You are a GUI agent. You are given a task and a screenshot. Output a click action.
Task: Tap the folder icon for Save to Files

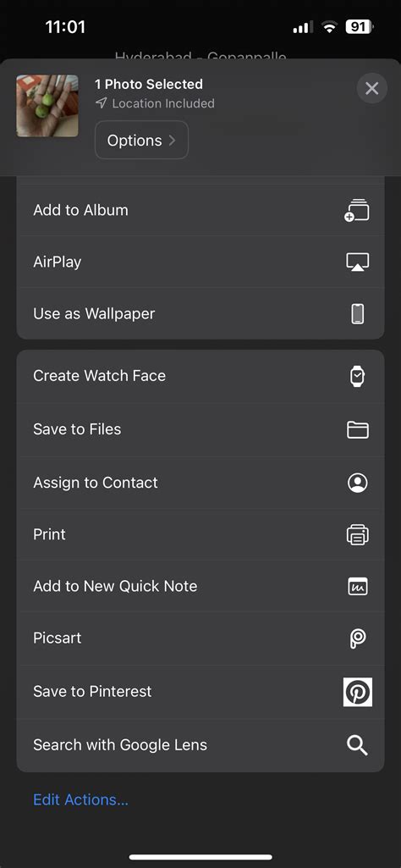[x=358, y=429]
